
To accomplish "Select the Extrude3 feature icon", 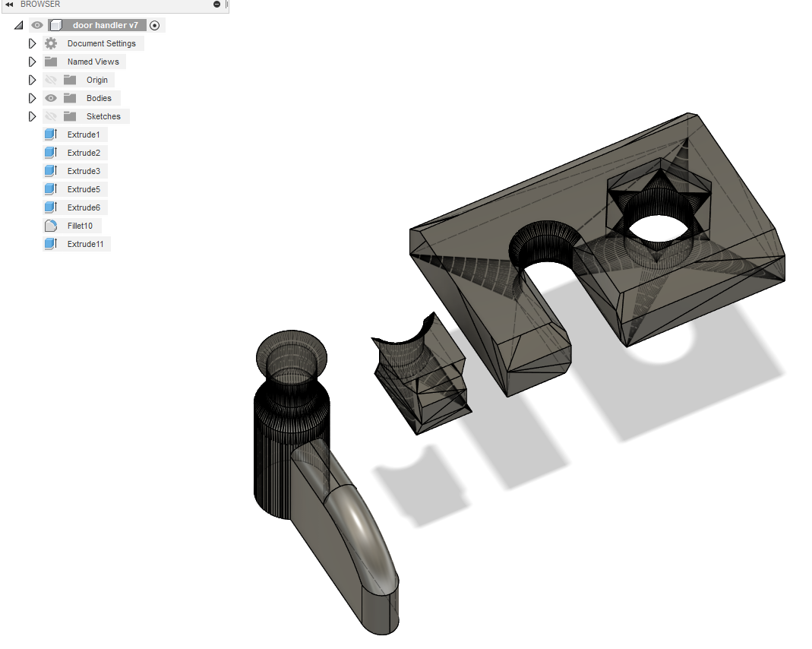I will [51, 171].
